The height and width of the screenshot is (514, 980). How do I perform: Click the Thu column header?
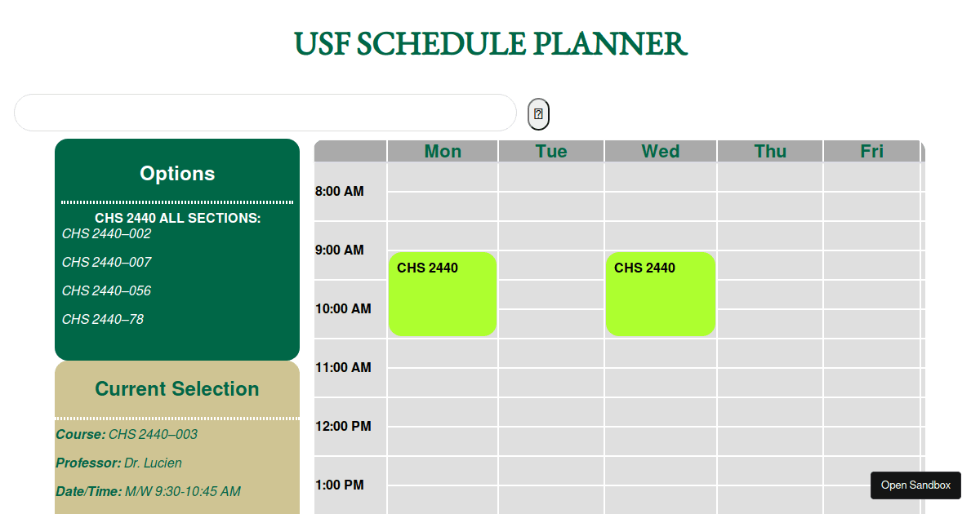coord(769,151)
